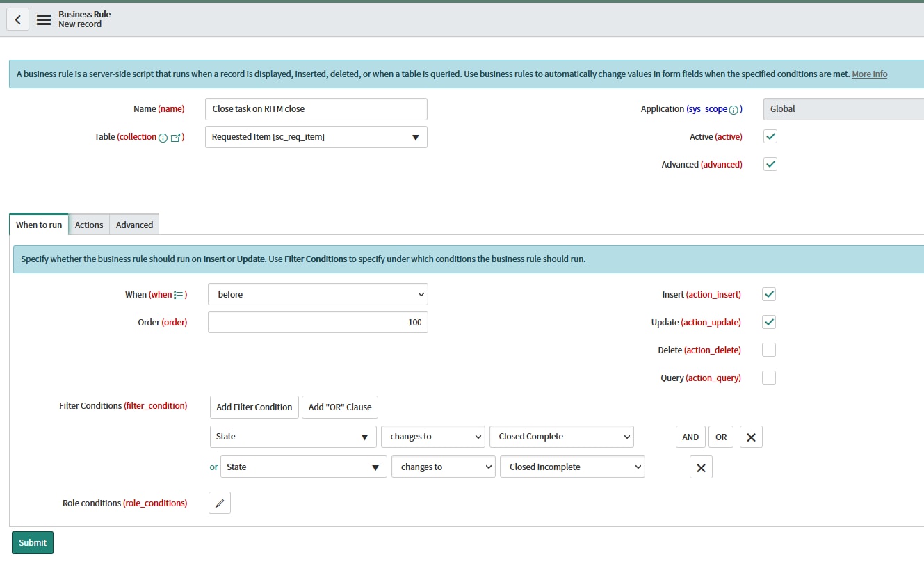Click inside the Name input field
Viewport: 924px width, 582px height.
click(x=316, y=108)
